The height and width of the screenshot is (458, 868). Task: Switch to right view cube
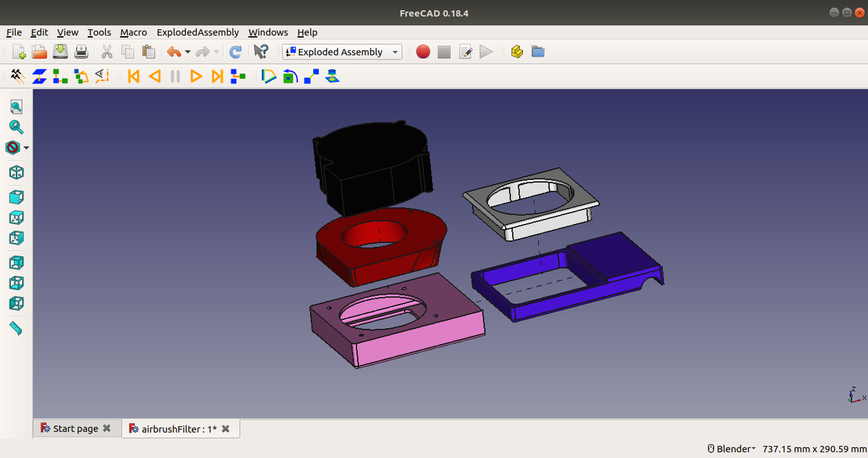click(x=17, y=238)
